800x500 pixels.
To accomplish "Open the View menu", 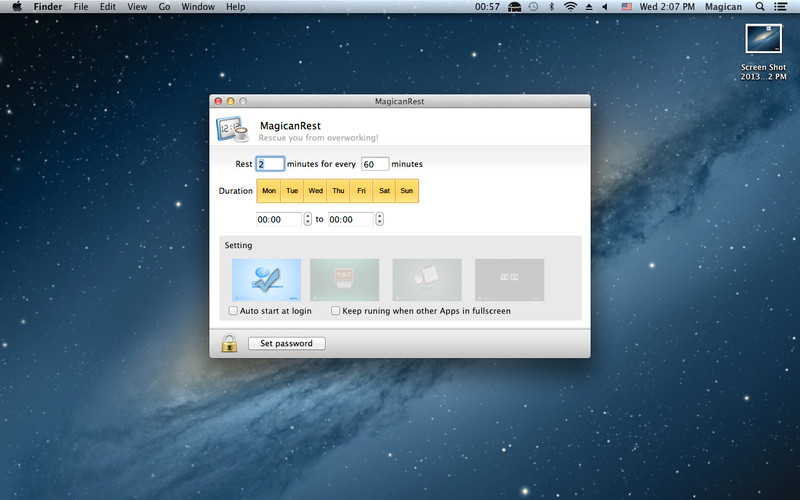I will 137,7.
